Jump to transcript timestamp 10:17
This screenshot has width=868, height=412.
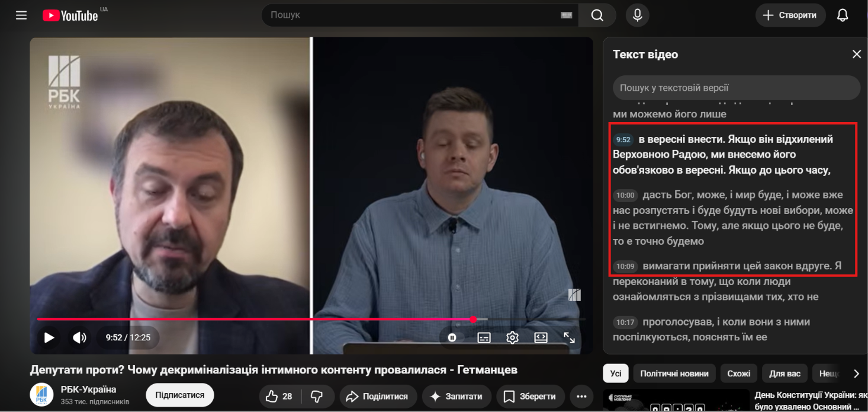tap(625, 322)
